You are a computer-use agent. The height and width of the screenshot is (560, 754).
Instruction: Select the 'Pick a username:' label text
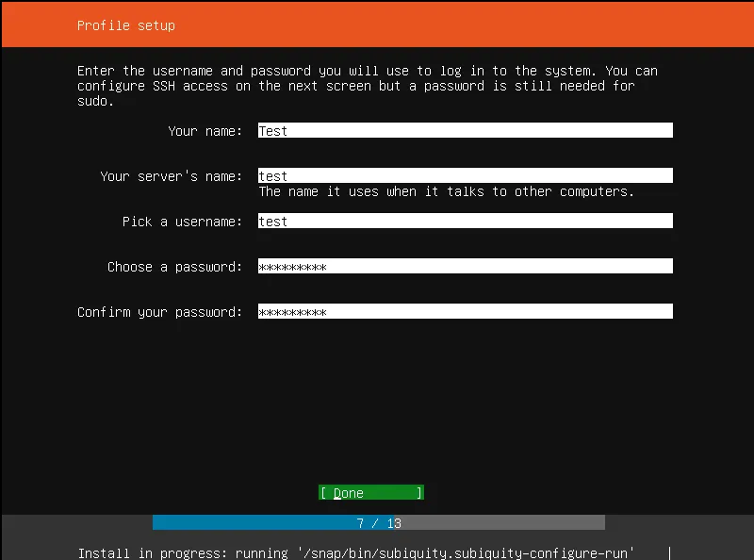click(x=182, y=222)
